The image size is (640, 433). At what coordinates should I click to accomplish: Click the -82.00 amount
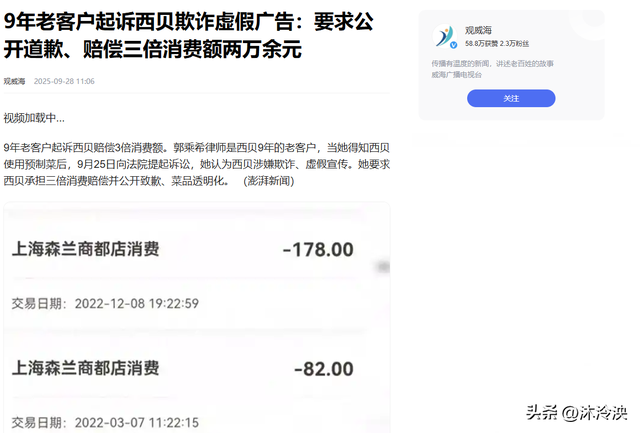(x=324, y=369)
